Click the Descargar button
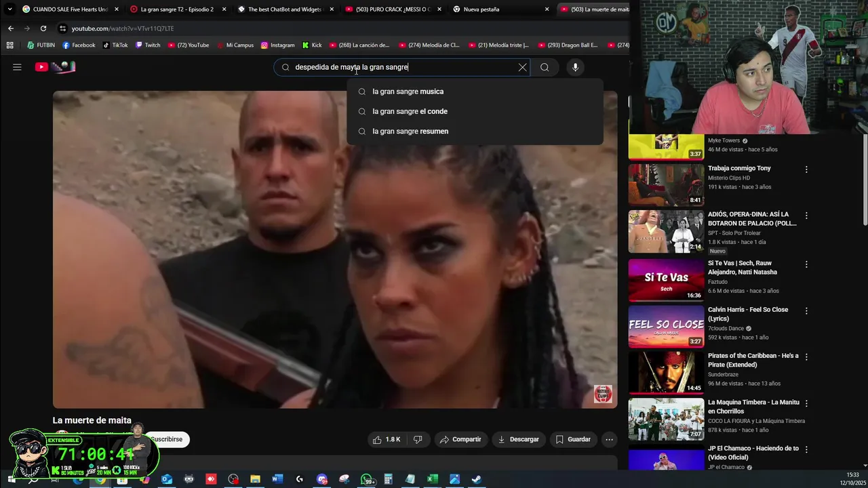This screenshot has width=868, height=488. (x=518, y=439)
